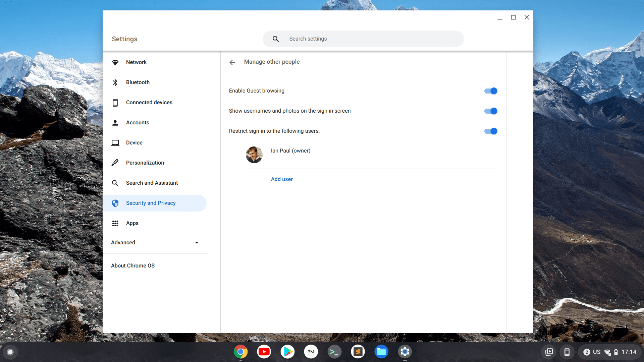Select Accounts in the sidebar
This screenshot has width=644, height=362.
click(155, 123)
